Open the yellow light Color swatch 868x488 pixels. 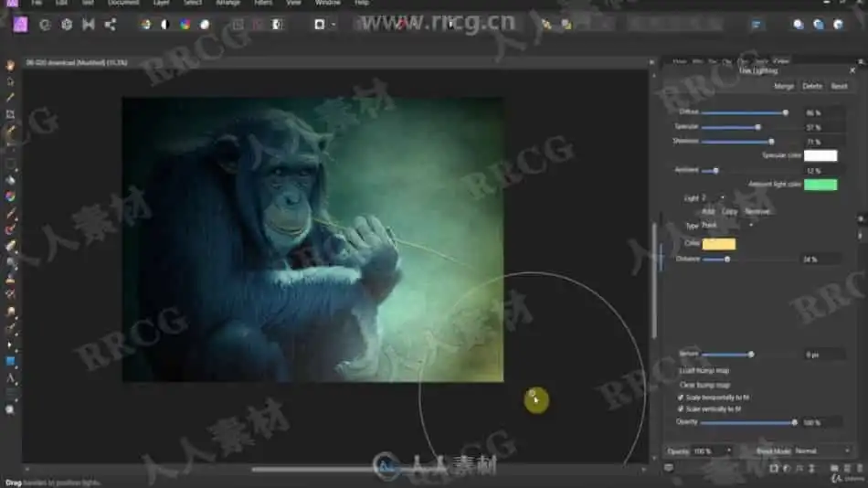tap(718, 244)
